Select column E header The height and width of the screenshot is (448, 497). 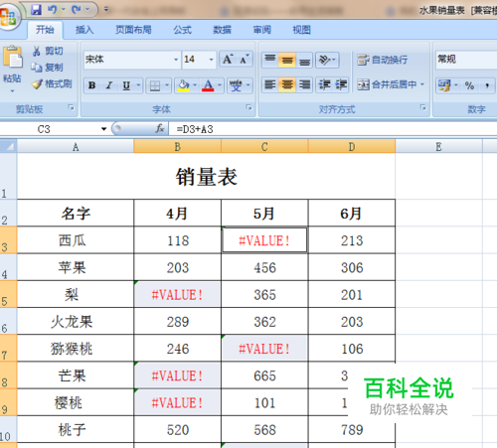438,146
